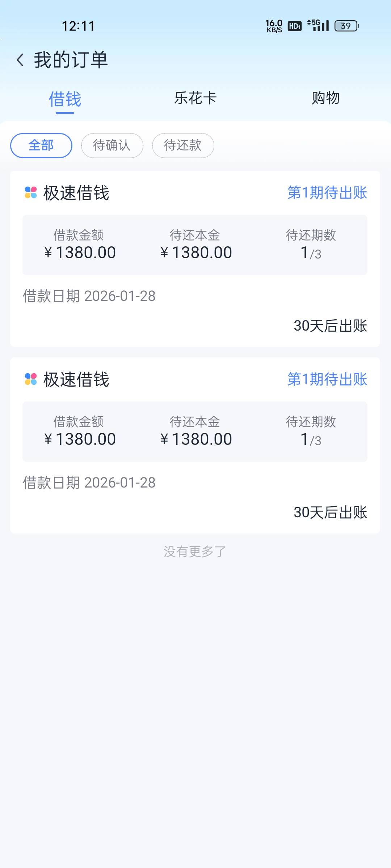Screen dimensions: 391x868
Task: Tap the 12:11 status bar clock
Action: click(x=78, y=26)
